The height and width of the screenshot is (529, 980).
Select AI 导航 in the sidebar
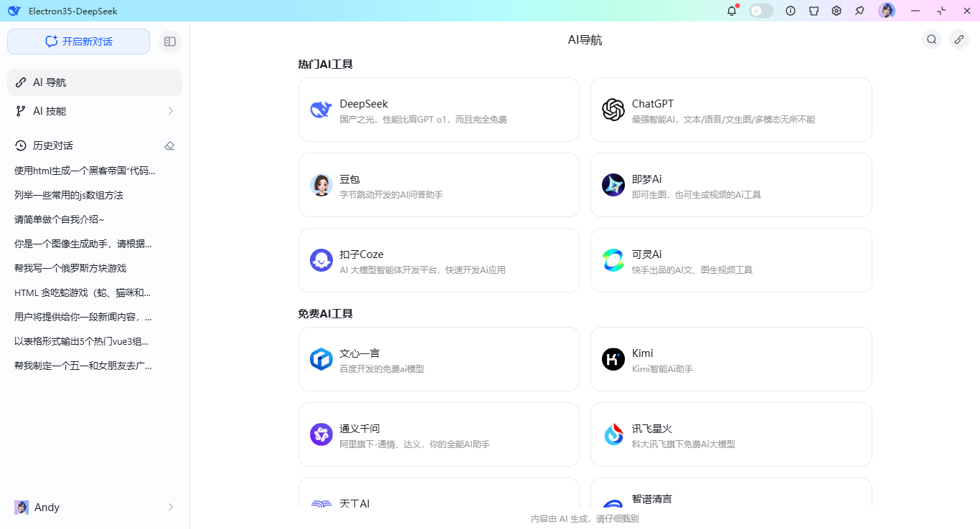(x=93, y=82)
